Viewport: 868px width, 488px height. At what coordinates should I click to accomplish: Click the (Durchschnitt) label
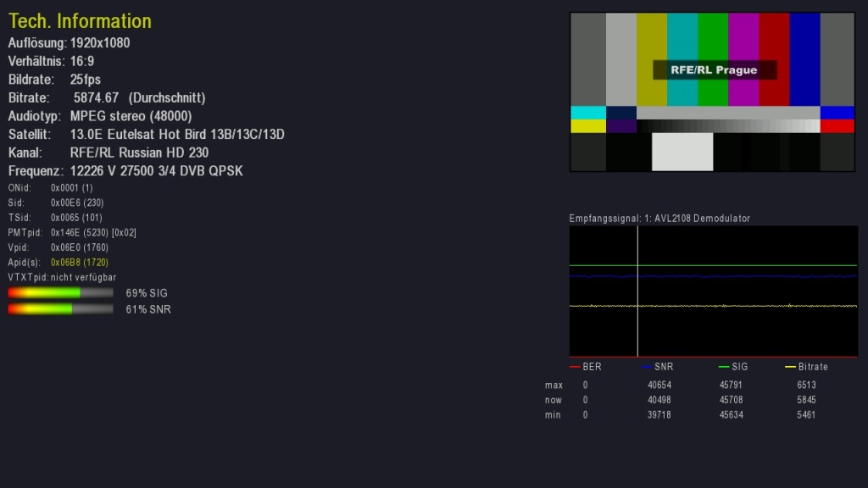[167, 97]
